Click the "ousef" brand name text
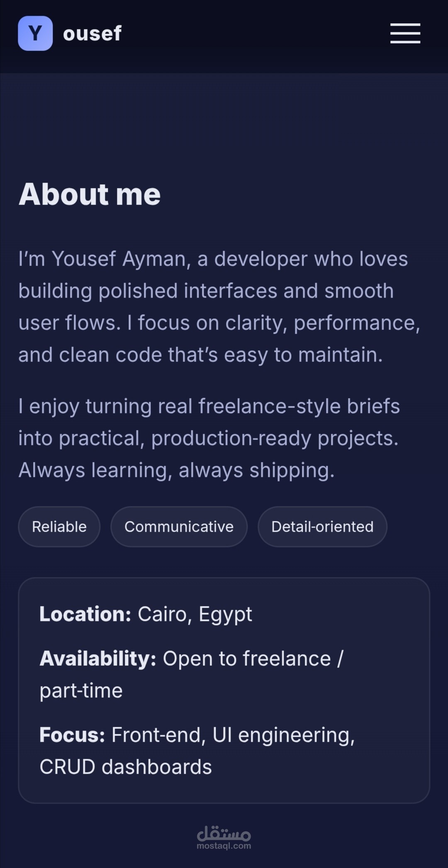This screenshot has width=448, height=868. 92,33
